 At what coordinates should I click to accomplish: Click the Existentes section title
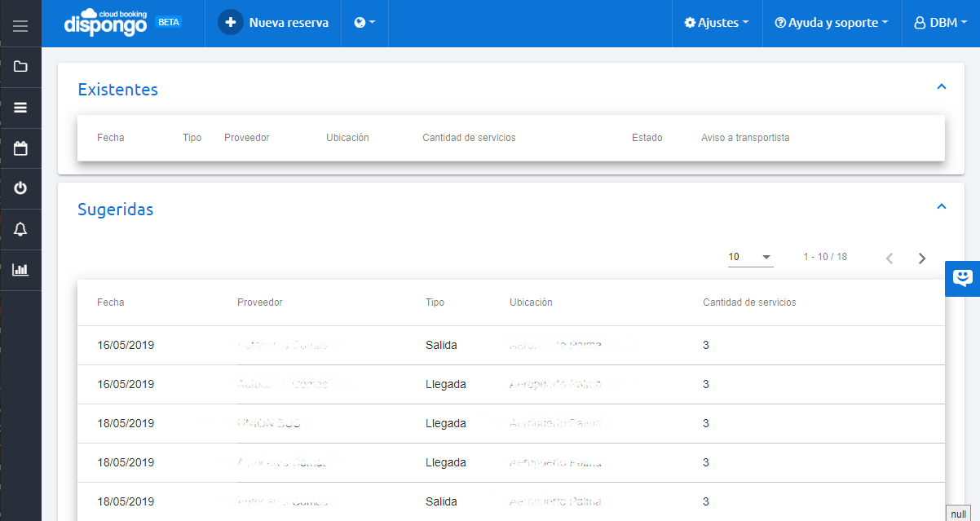117,90
